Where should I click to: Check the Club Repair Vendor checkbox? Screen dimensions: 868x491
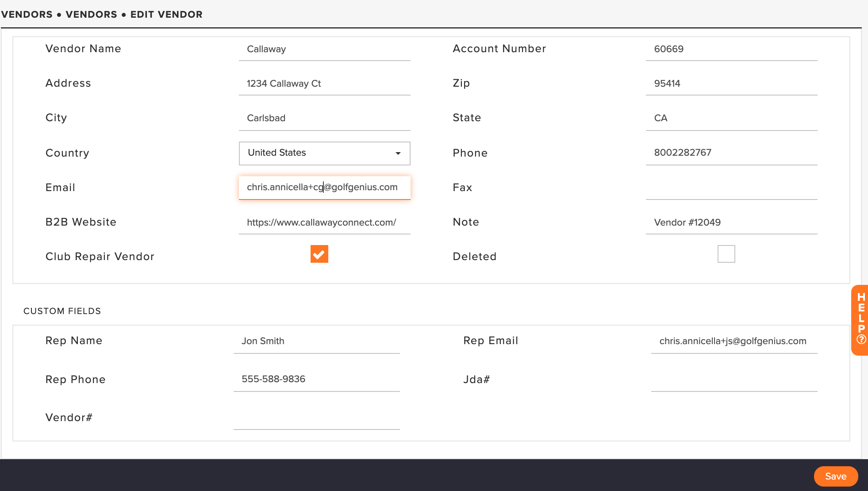pyautogui.click(x=319, y=254)
